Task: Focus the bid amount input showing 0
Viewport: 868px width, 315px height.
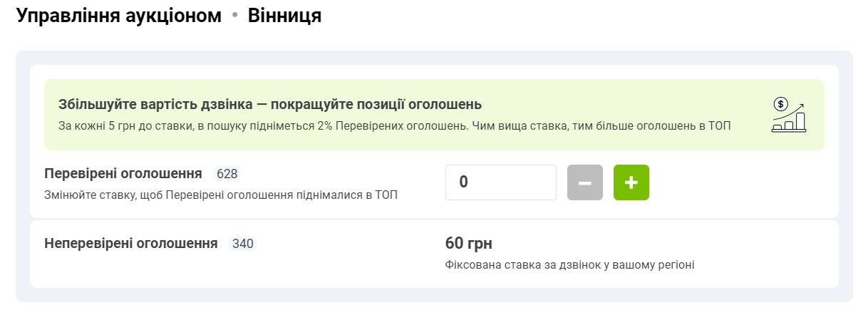Action: pos(500,182)
